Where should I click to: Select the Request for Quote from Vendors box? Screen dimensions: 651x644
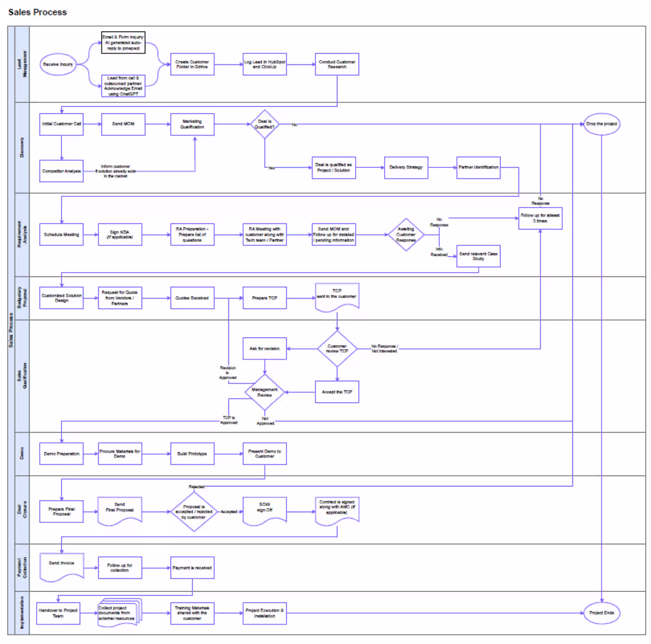pyautogui.click(x=120, y=298)
